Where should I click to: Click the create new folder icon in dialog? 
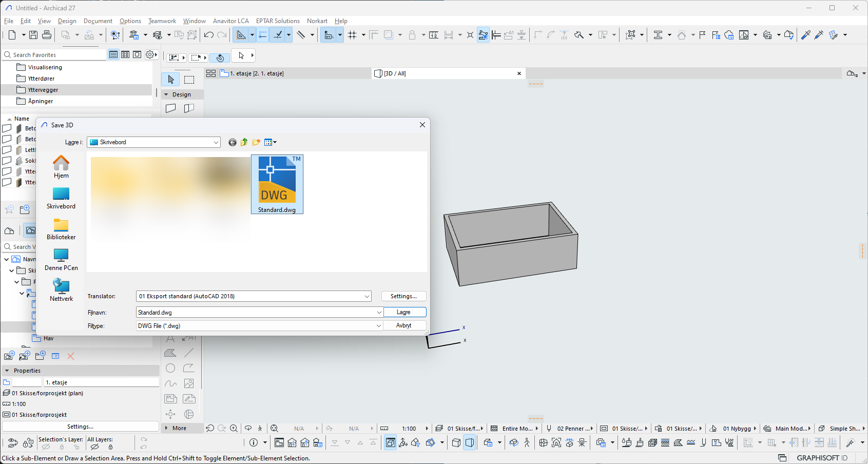point(256,142)
